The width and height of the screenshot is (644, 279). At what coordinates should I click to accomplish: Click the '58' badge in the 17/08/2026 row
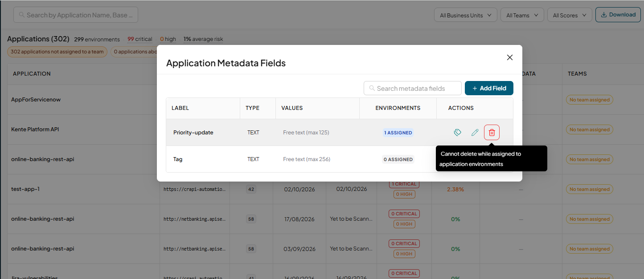pos(251,219)
